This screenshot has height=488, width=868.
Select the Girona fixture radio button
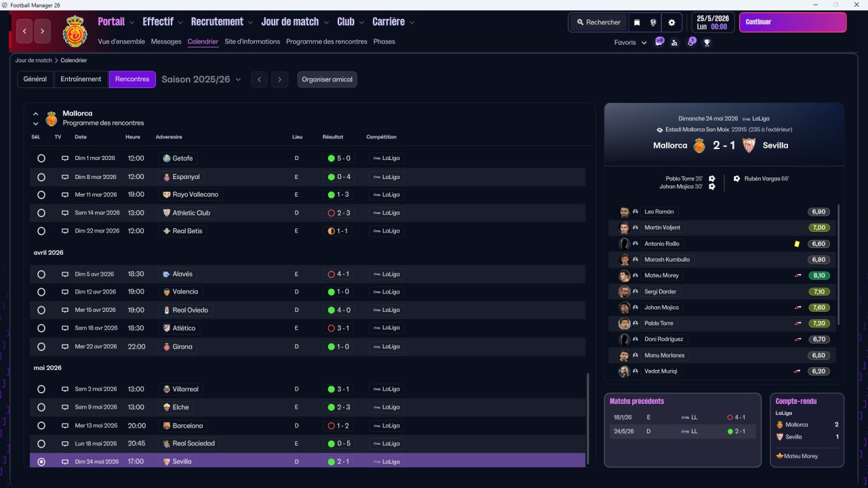[41, 347]
